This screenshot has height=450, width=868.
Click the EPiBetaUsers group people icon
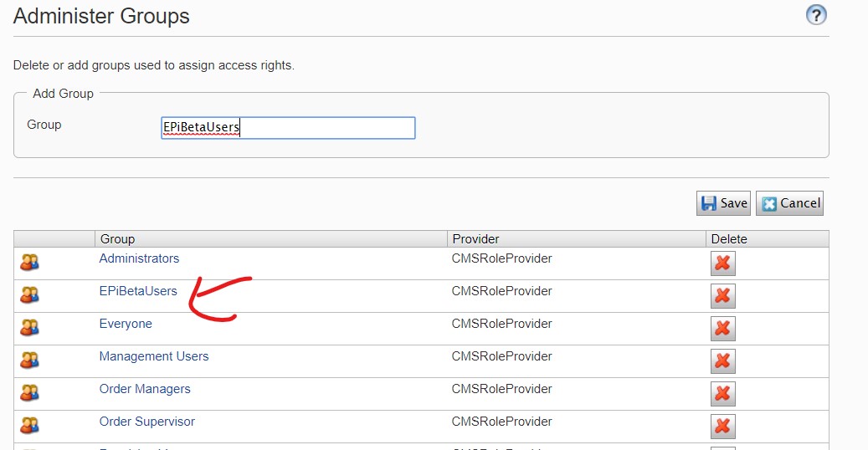[29, 294]
